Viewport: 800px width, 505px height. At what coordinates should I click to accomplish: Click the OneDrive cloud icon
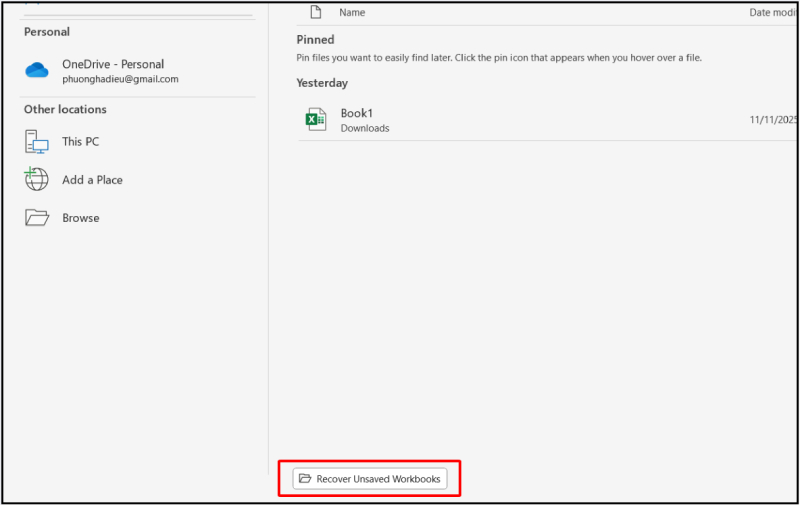[x=37, y=70]
